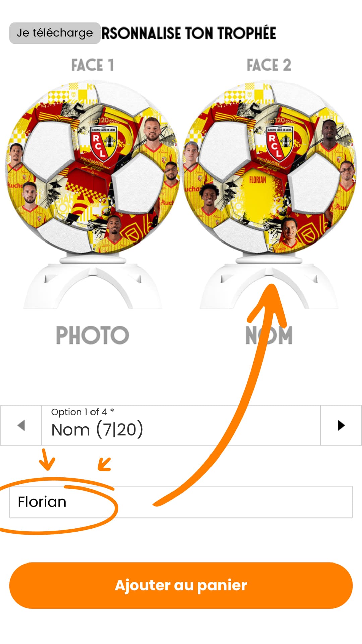Screen dimensions: 362x644
Task: Select the FACE 2 heading
Action: point(269,65)
